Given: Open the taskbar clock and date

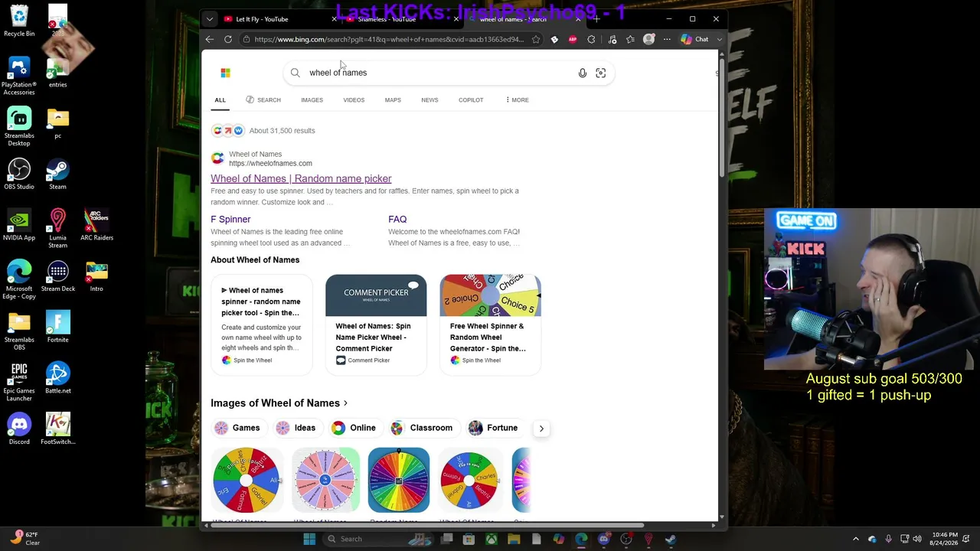Looking at the screenshot, I should (942, 539).
